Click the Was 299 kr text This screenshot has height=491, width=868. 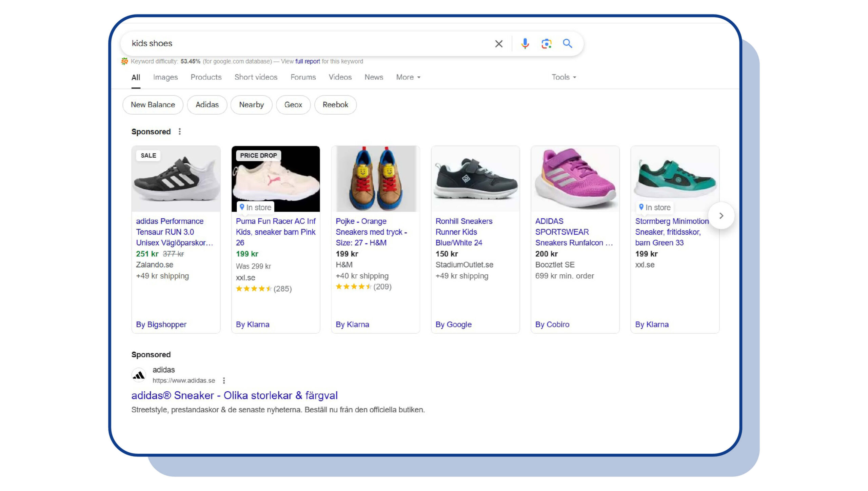(253, 266)
